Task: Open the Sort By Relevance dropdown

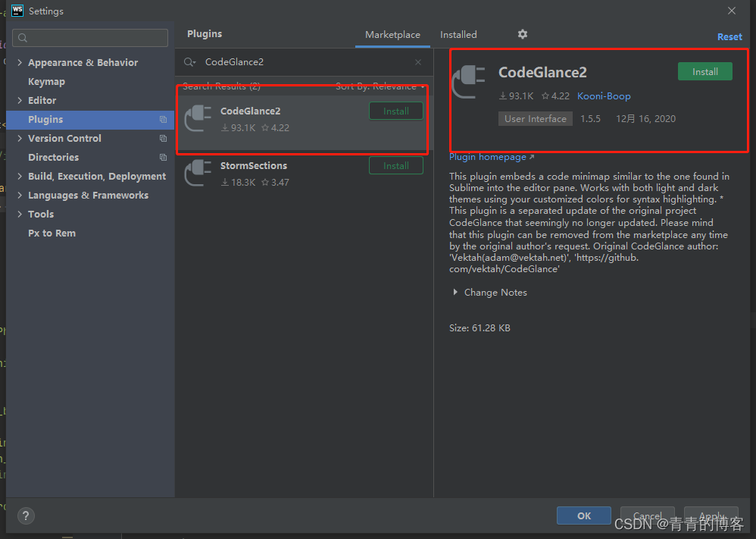Action: (380, 86)
